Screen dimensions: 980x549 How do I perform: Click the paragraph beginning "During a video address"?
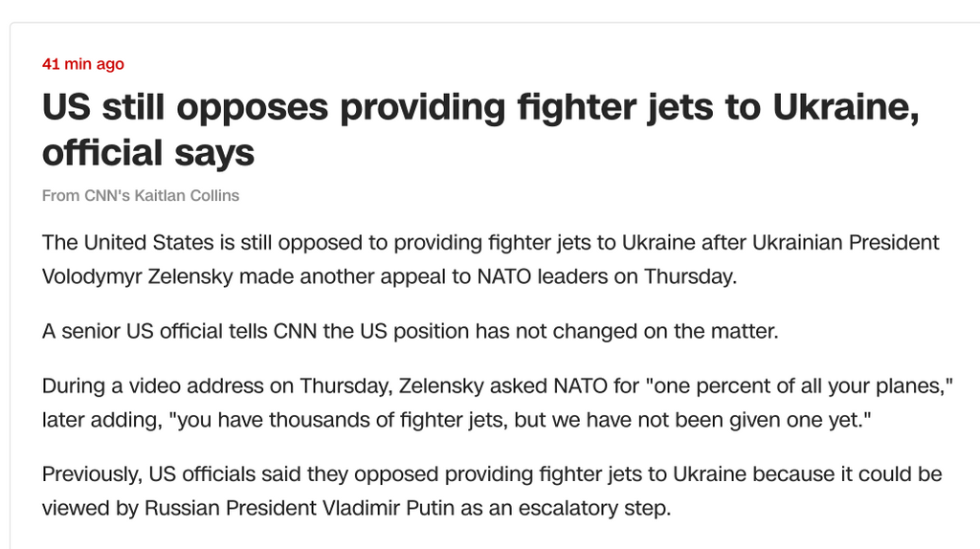(x=498, y=403)
